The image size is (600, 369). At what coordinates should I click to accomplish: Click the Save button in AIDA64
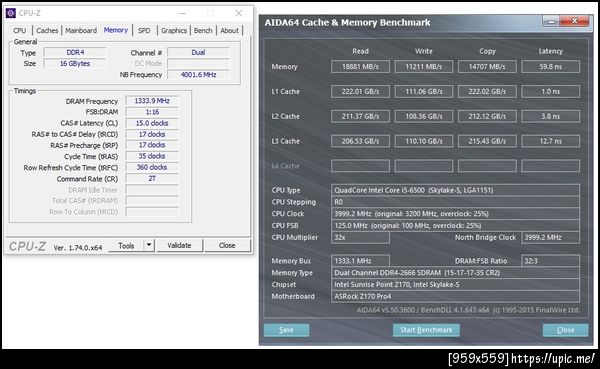pyautogui.click(x=286, y=330)
